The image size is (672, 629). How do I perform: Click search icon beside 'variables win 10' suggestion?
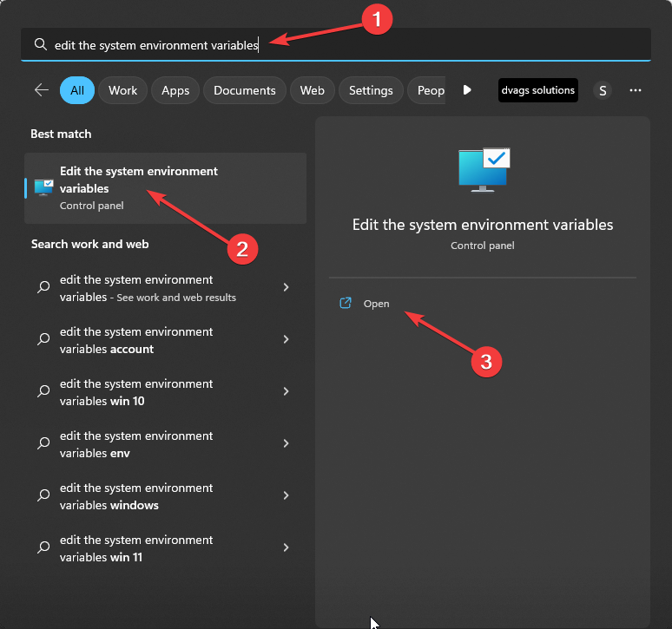click(43, 391)
